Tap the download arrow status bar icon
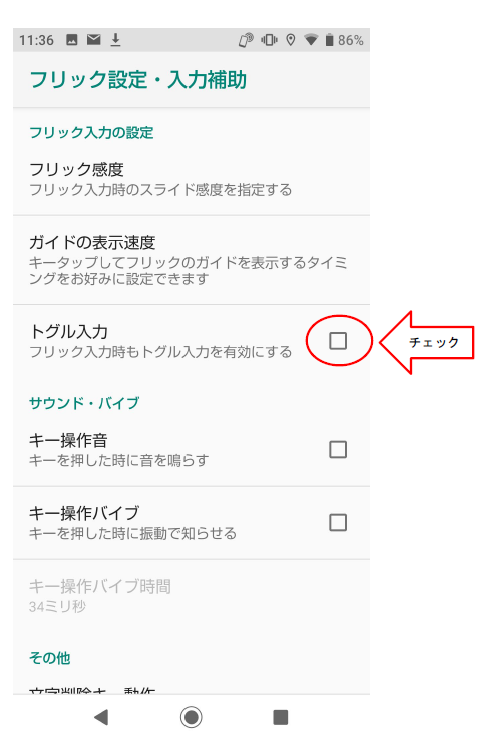 click(x=115, y=40)
